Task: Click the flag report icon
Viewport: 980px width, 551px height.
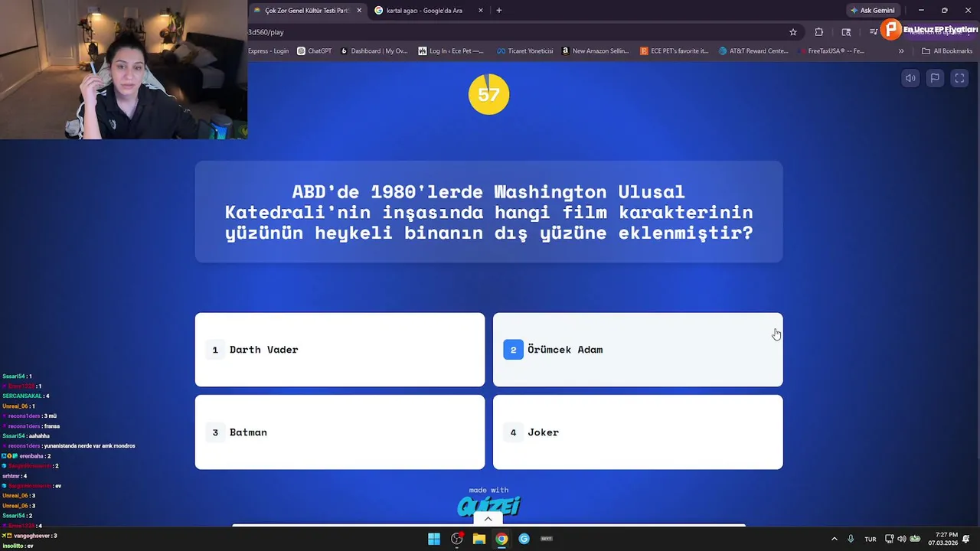Action: (935, 78)
